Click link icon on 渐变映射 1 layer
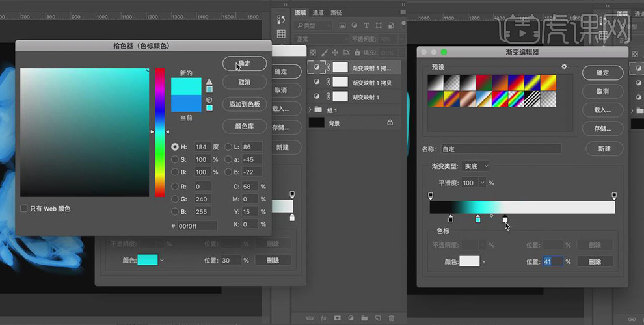644x325 pixels. pos(328,97)
